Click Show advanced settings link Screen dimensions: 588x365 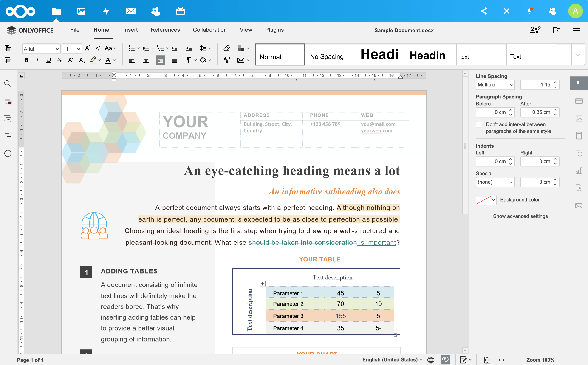(x=520, y=216)
